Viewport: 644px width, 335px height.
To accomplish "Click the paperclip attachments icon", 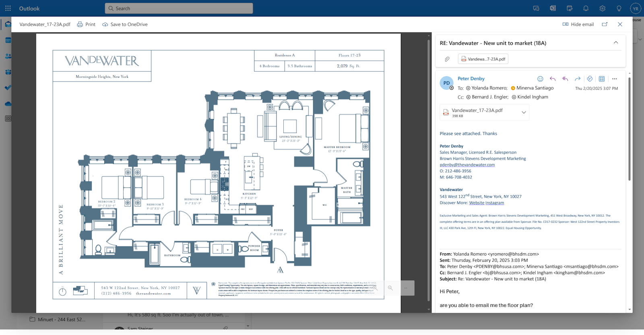I will coord(447,59).
